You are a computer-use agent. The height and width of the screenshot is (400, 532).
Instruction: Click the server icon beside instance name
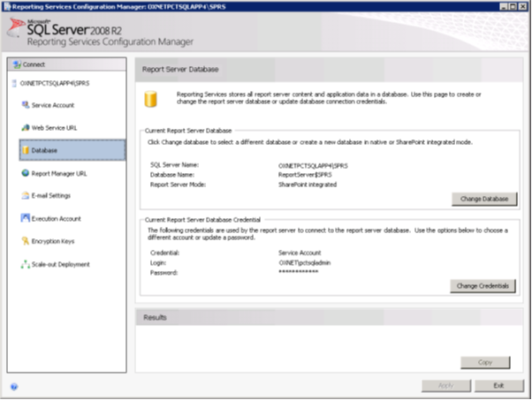14,83
